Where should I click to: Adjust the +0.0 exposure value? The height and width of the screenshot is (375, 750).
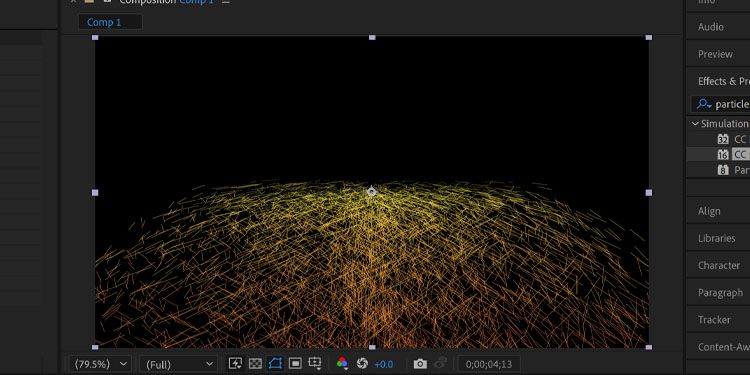coord(383,364)
